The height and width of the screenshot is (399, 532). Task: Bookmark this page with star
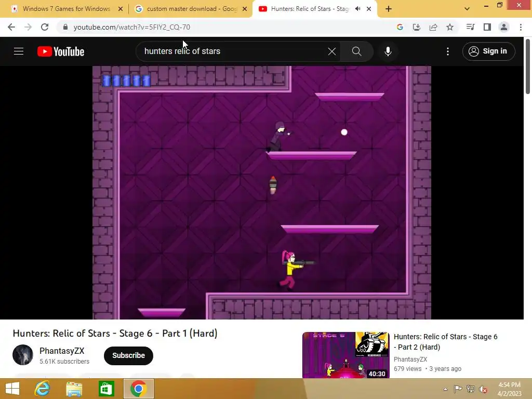450,27
